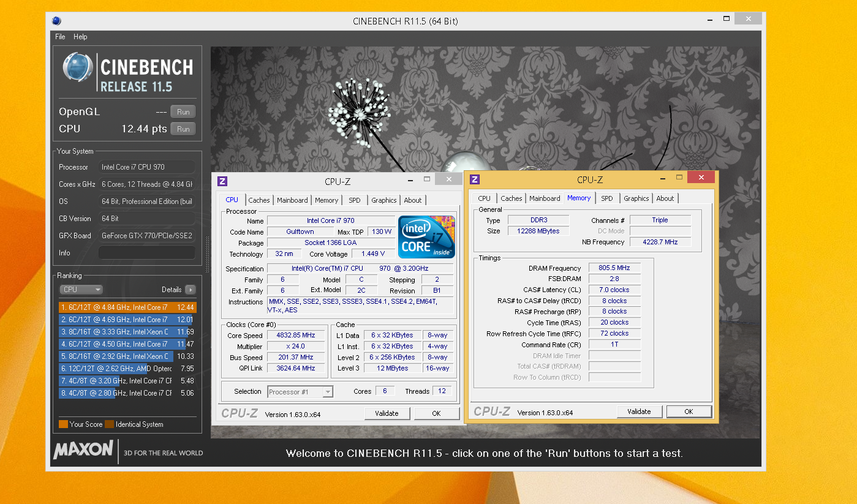Open the CPU ranking type dropdown
The width and height of the screenshot is (857, 504).
[x=81, y=290]
